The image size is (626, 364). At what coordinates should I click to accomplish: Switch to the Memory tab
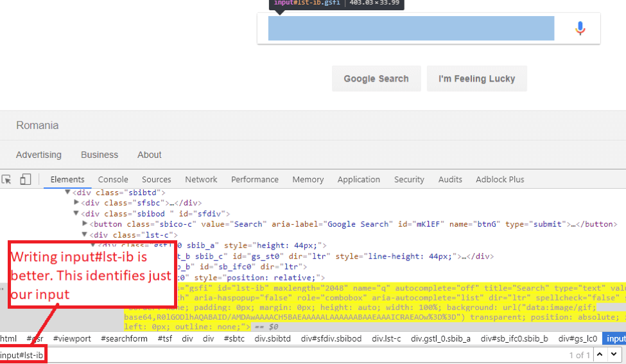click(x=308, y=180)
